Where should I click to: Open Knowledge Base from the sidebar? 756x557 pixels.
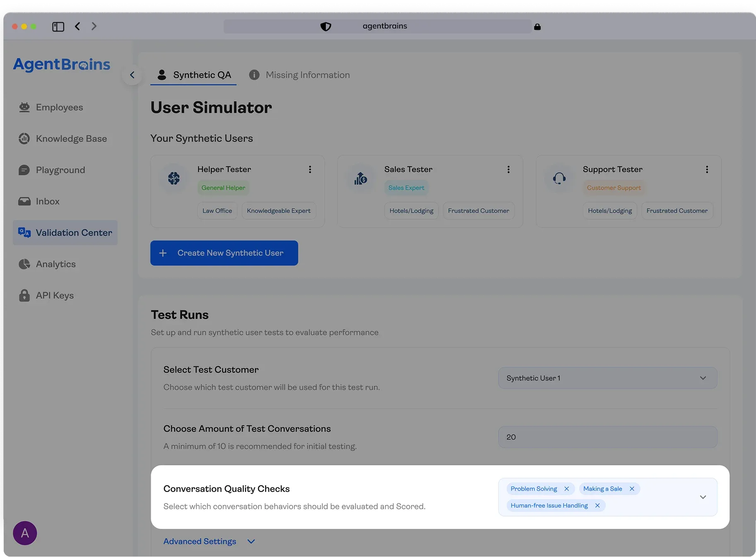coord(71,139)
